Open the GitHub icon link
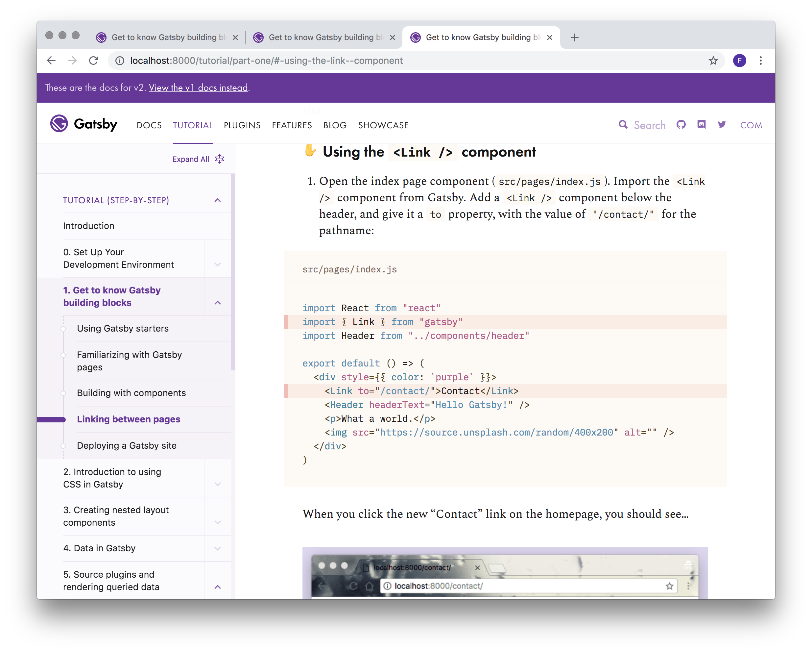This screenshot has height=652, width=812. pos(681,124)
